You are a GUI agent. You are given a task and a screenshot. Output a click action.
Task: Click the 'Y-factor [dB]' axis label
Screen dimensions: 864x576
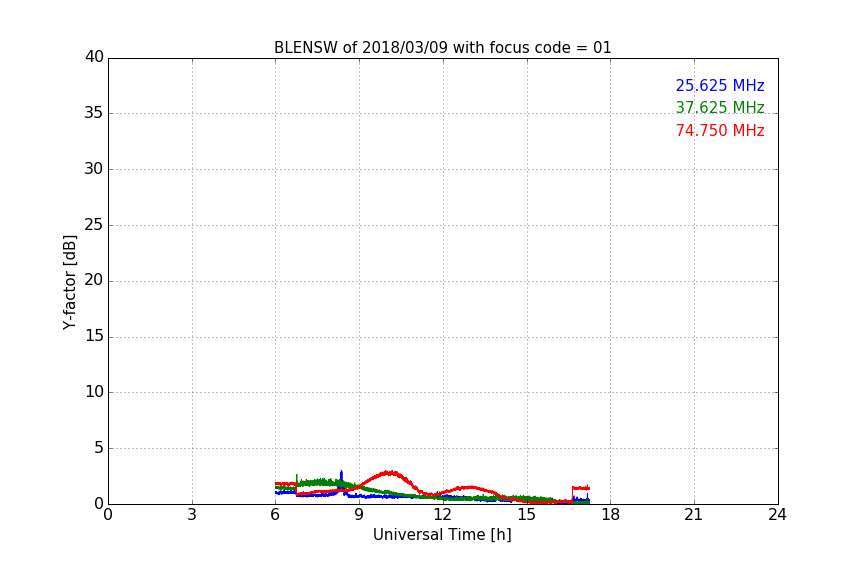(x=69, y=282)
